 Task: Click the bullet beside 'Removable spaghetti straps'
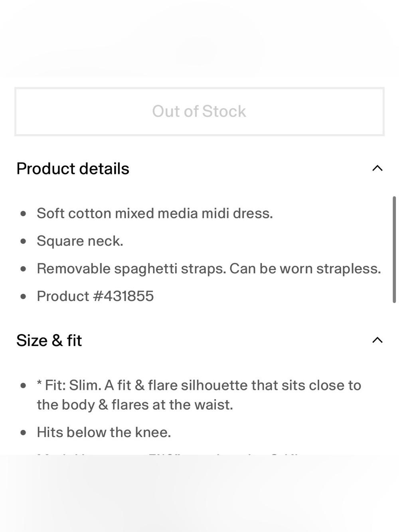(23, 269)
